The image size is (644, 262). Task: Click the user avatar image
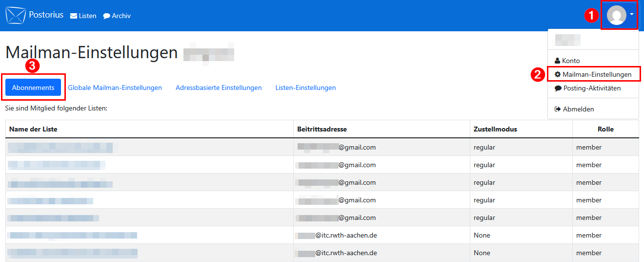616,15
